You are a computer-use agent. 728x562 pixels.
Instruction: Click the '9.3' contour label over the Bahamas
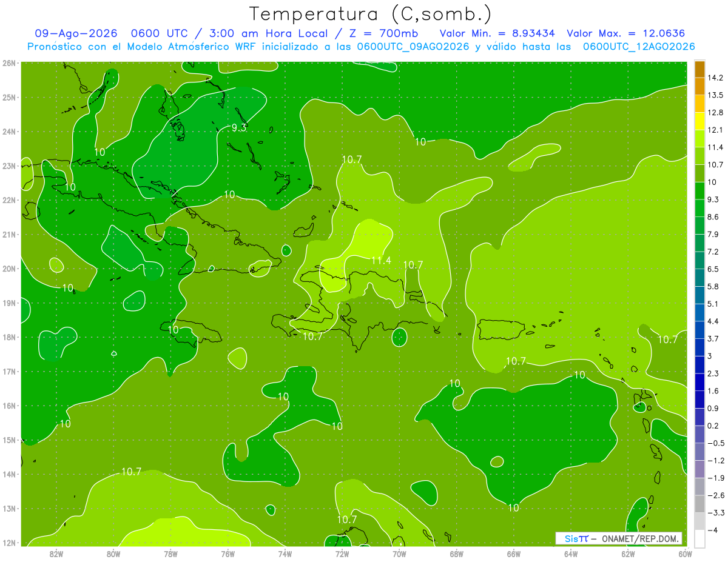coord(239,127)
